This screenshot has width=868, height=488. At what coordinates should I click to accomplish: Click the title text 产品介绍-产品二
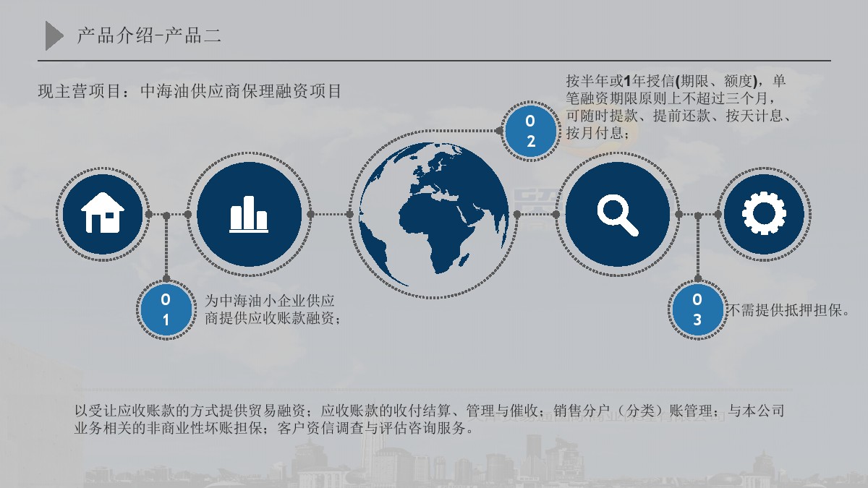click(x=149, y=36)
